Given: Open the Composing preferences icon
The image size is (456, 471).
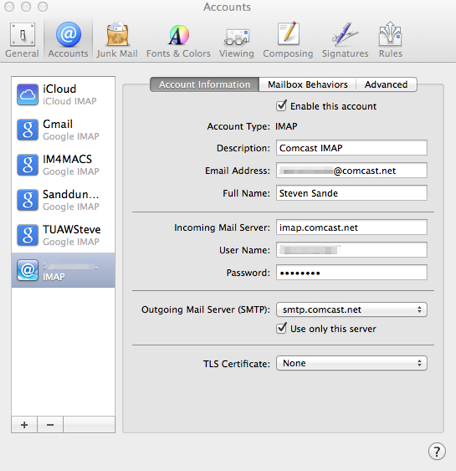Looking at the screenshot, I should 288,40.
